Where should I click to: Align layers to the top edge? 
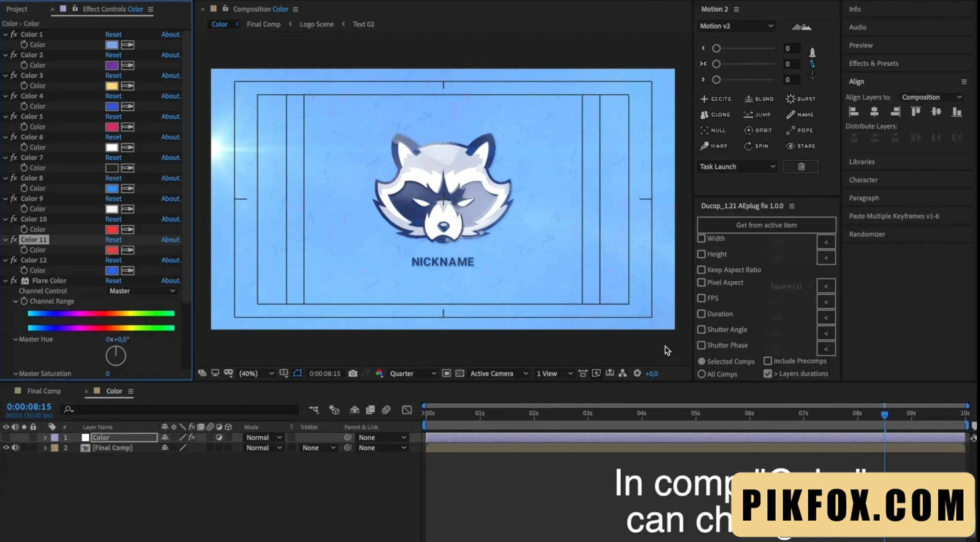[x=916, y=112]
